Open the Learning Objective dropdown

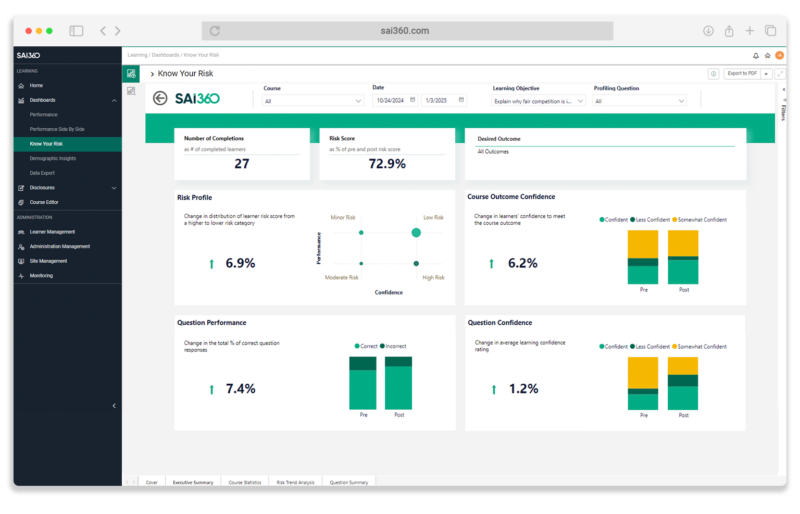pyautogui.click(x=538, y=102)
